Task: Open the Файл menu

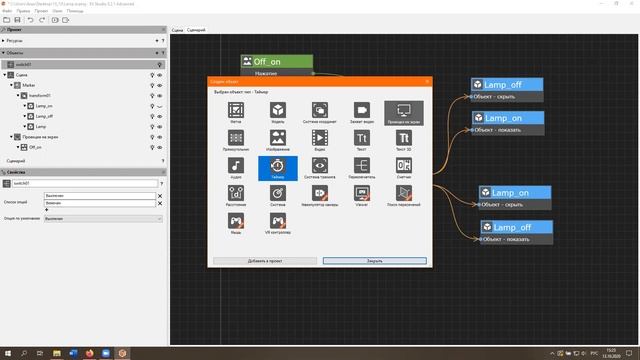Action: (x=7, y=11)
